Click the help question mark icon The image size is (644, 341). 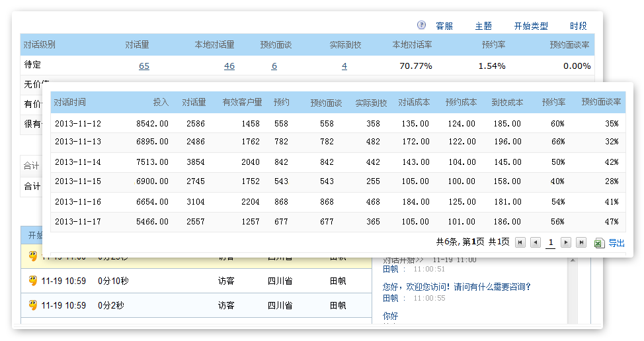click(422, 25)
